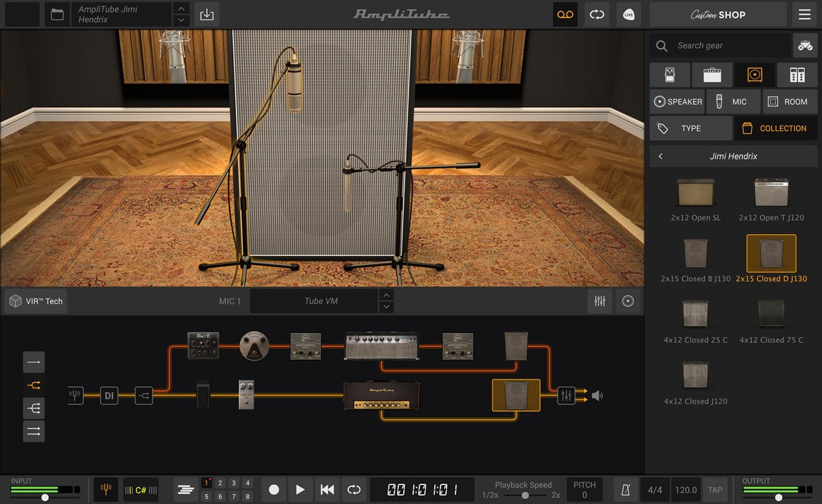Open the AmpliTube Jimi Hendrix preset name
The width and height of the screenshot is (822, 504).
[121, 15]
